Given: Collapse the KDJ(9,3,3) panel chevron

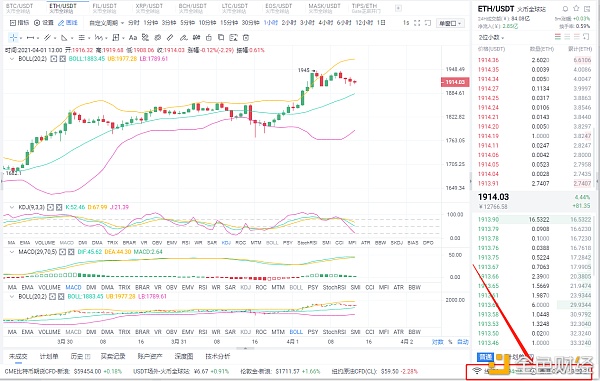Looking at the screenshot, I should coord(11,207).
